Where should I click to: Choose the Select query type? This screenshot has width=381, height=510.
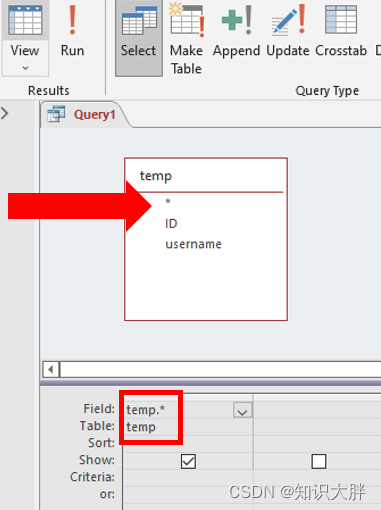pos(139,37)
